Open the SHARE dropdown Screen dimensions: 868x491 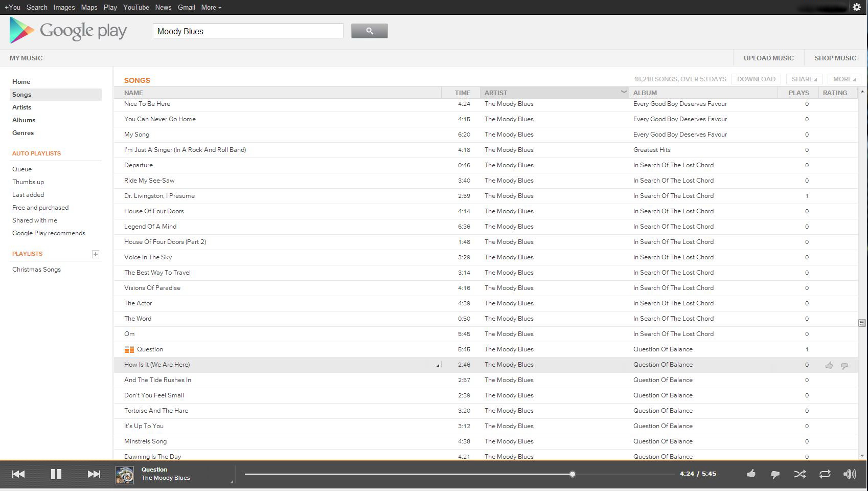coord(804,79)
